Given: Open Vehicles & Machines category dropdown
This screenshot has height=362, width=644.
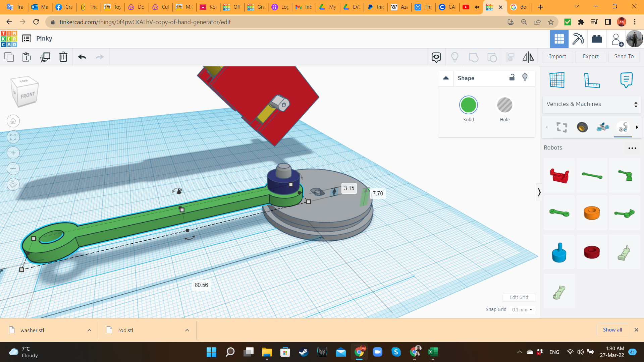Looking at the screenshot, I should (591, 104).
